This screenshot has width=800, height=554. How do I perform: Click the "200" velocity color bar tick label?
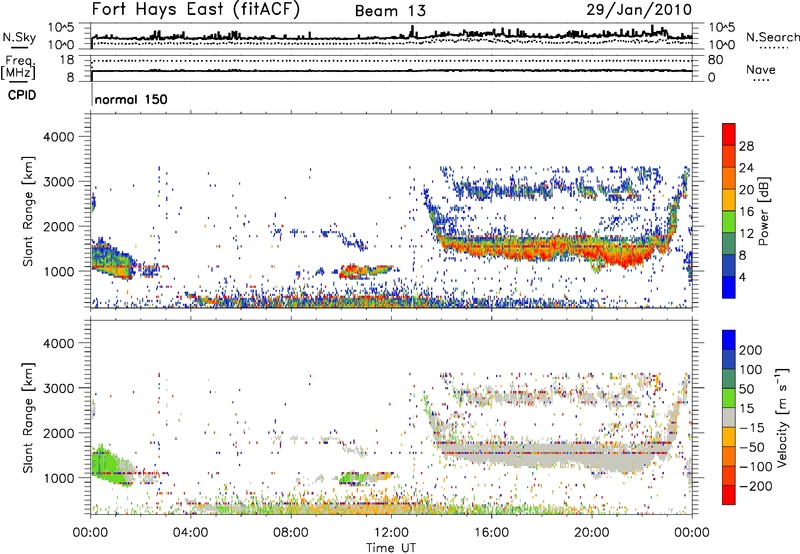click(751, 350)
